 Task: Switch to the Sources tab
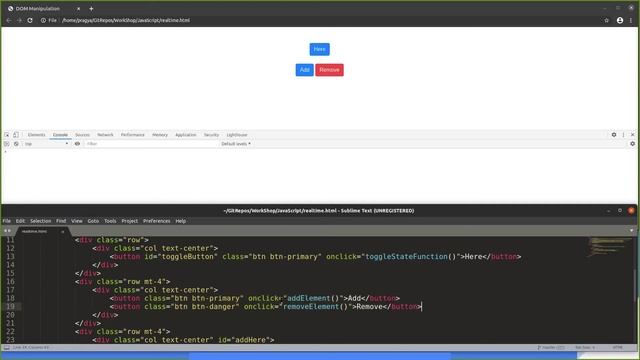tap(82, 135)
